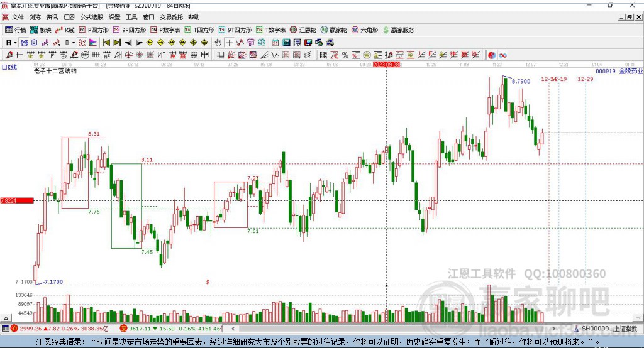Select the circle crosshair target tool

(x=128, y=55)
